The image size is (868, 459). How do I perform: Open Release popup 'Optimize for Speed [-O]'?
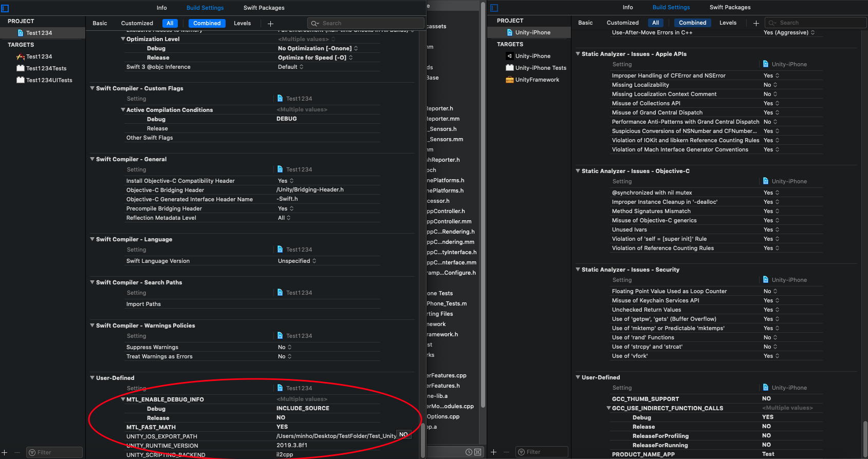(315, 58)
